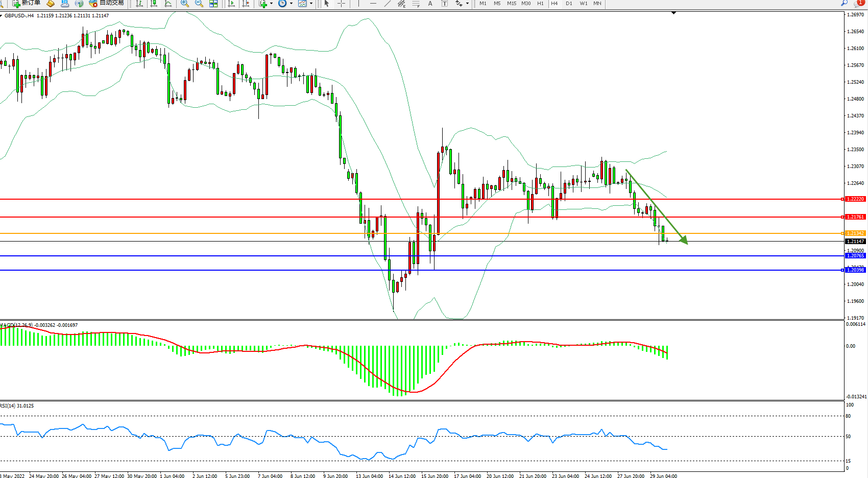Tile chart windows with grid icon
The image size is (868, 478).
click(x=213, y=4)
